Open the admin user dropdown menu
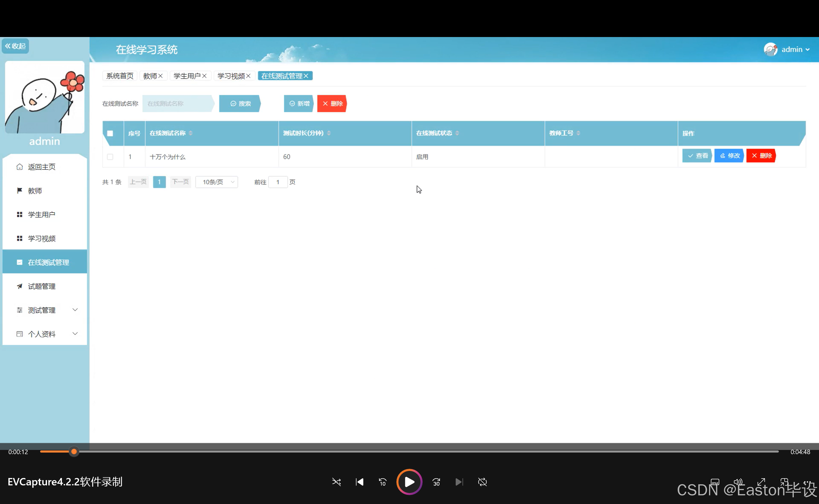The height and width of the screenshot is (504, 819). [x=795, y=49]
